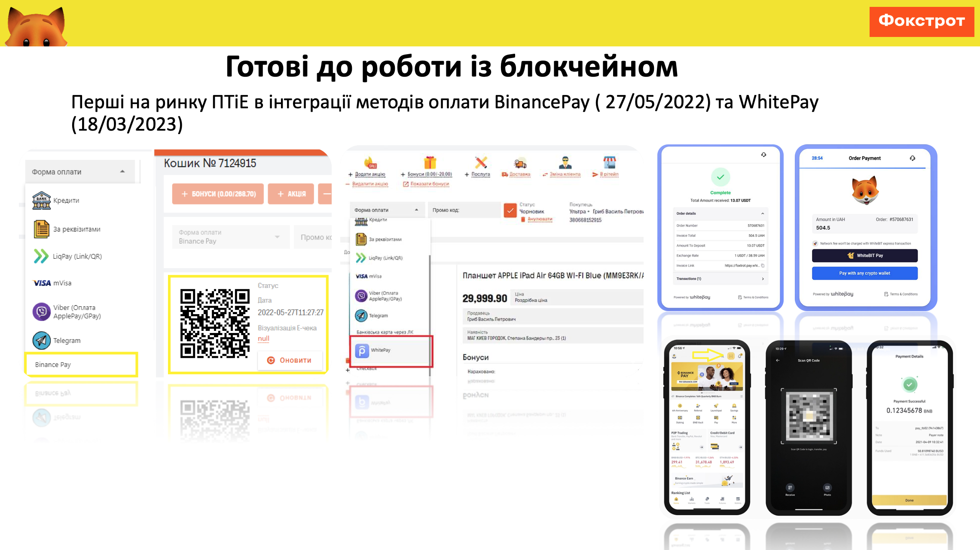
Task: Click the В рітейл store icon
Action: (x=609, y=163)
